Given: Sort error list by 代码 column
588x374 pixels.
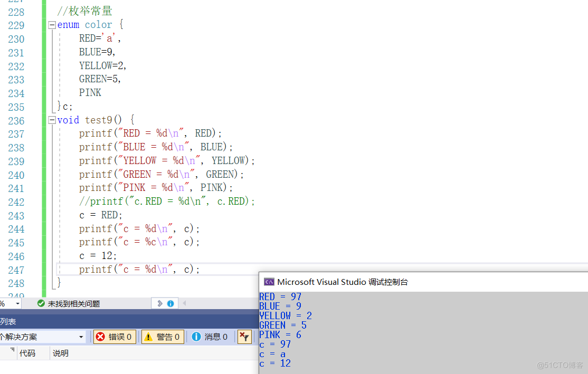Looking at the screenshot, I should pos(27,353).
